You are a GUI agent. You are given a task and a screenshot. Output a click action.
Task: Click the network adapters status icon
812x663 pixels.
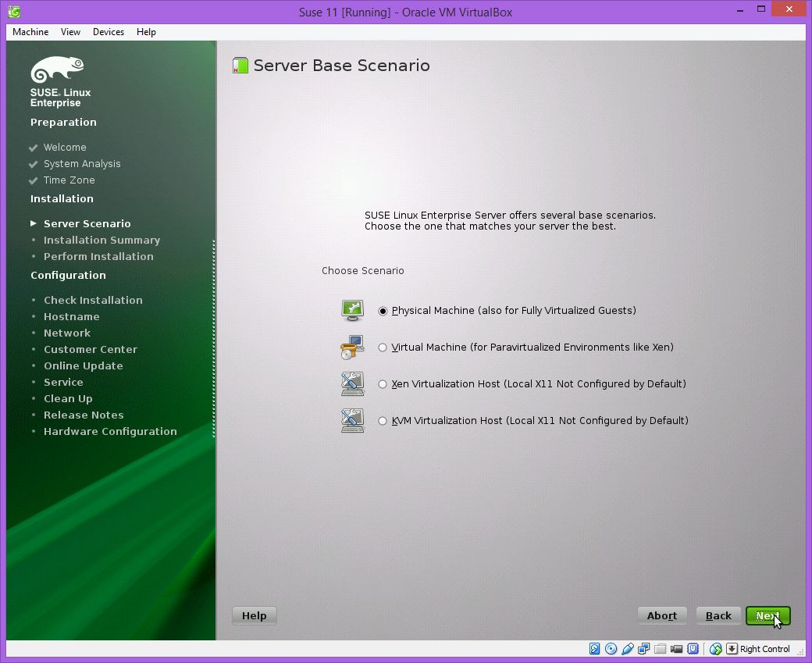pos(643,648)
